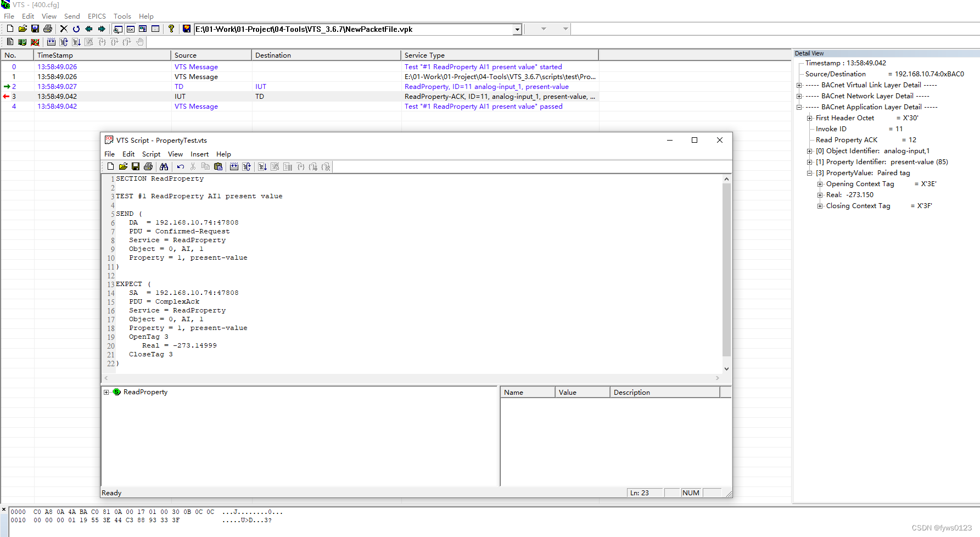Click the Destination column header
Viewport: 980px width, 537px height.
coord(326,55)
